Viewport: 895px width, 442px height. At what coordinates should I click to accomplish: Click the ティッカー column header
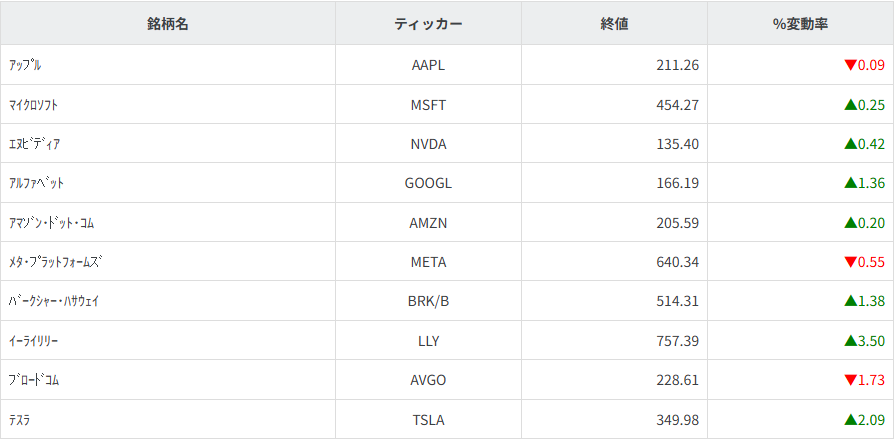(x=428, y=24)
